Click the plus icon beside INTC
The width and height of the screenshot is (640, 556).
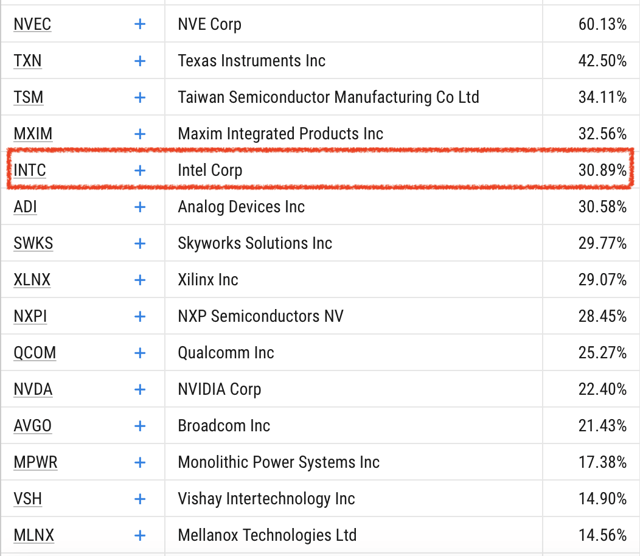coord(140,170)
